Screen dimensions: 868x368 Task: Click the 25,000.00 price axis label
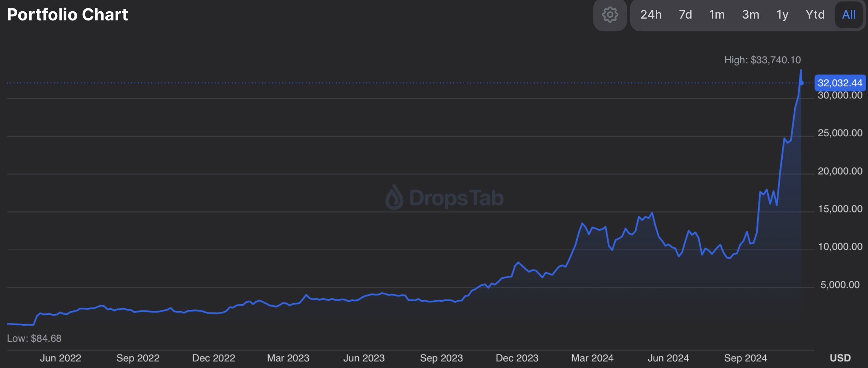[840, 133]
